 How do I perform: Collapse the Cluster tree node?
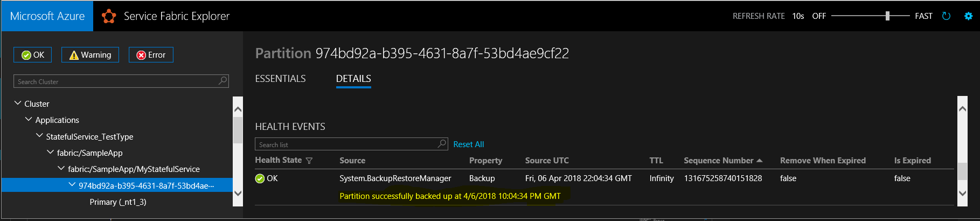(18, 103)
